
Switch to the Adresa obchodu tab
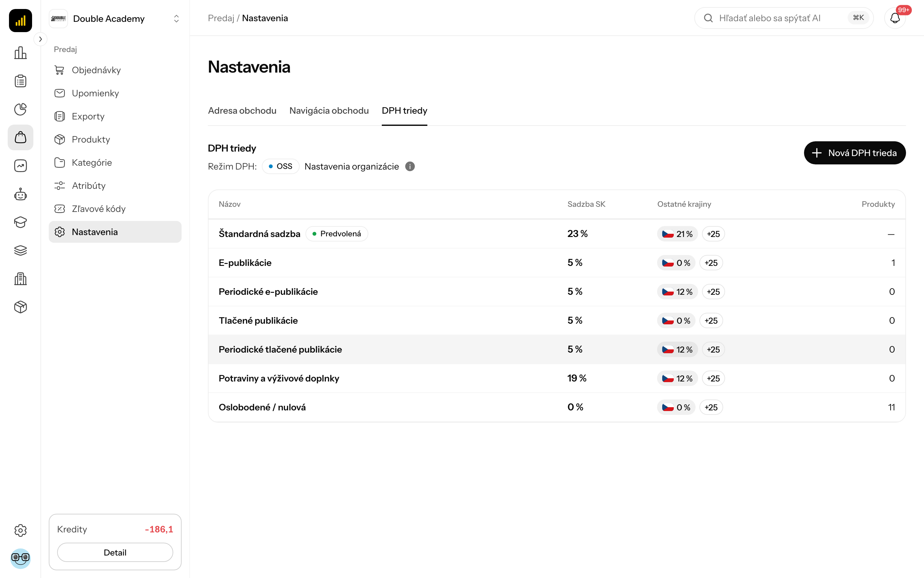pos(242,111)
